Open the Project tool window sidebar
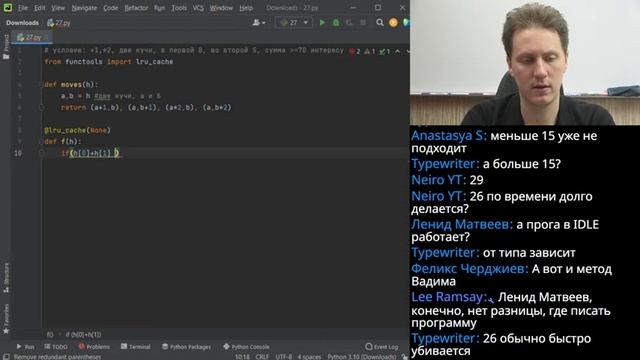Image resolution: width=640 pixels, height=360 pixels. click(x=6, y=47)
